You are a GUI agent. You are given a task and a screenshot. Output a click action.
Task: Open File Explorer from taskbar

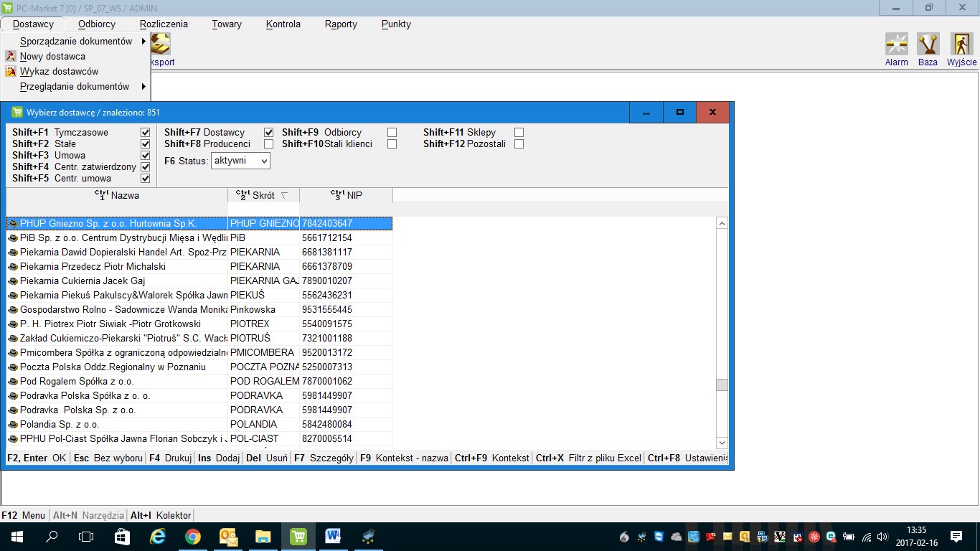pos(263,537)
